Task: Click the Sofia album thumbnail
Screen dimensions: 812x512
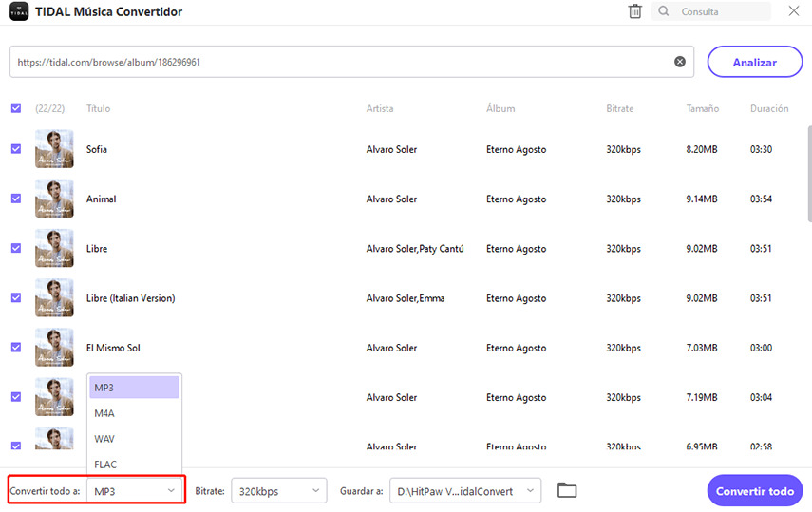Action: 54,149
